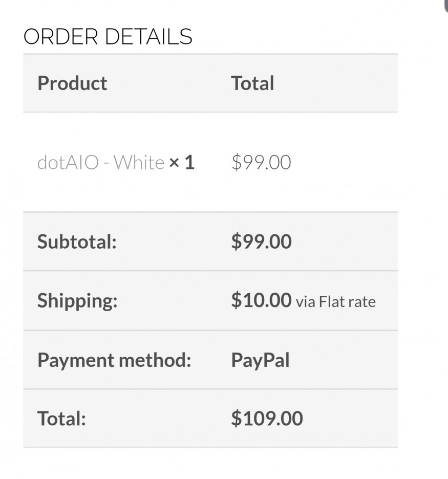Click the "Shipping:" row label
This screenshot has width=448, height=479.
(77, 301)
